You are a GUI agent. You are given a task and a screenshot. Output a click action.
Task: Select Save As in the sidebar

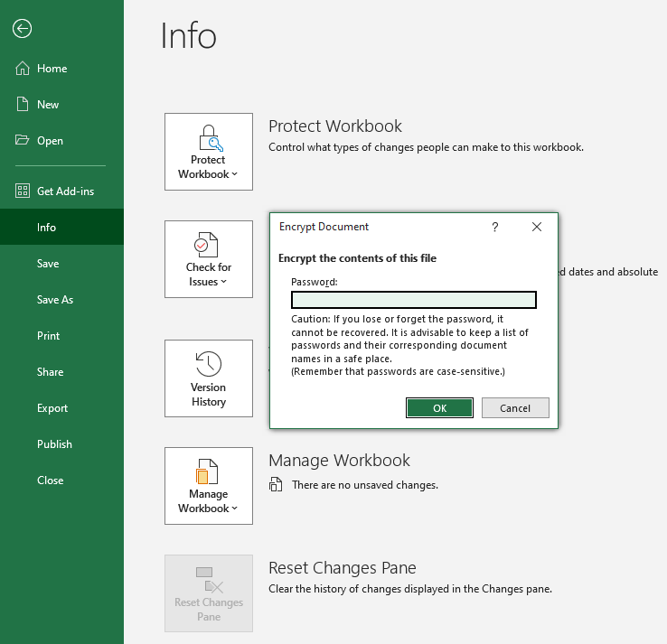coord(55,300)
